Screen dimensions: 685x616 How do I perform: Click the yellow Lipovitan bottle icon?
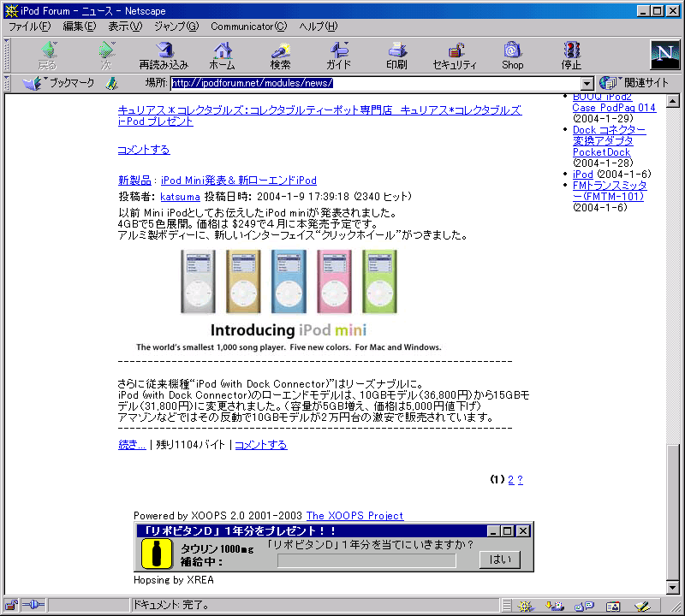coord(157,554)
